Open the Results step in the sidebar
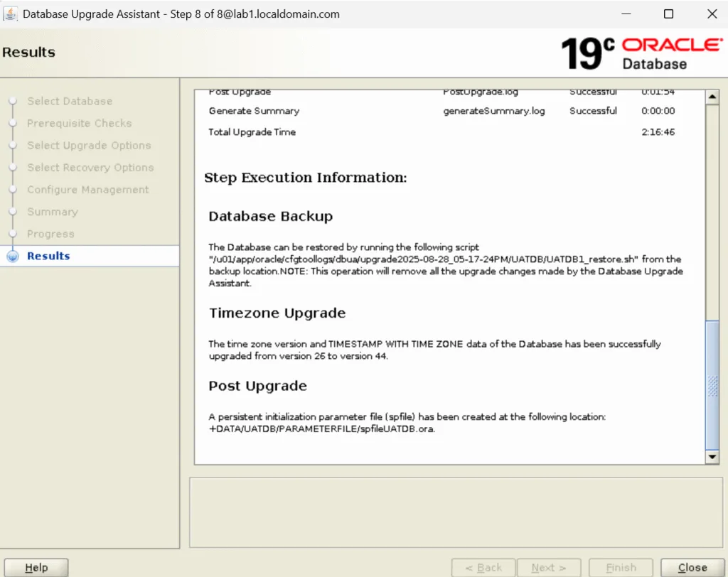The width and height of the screenshot is (728, 577). pyautogui.click(x=49, y=256)
